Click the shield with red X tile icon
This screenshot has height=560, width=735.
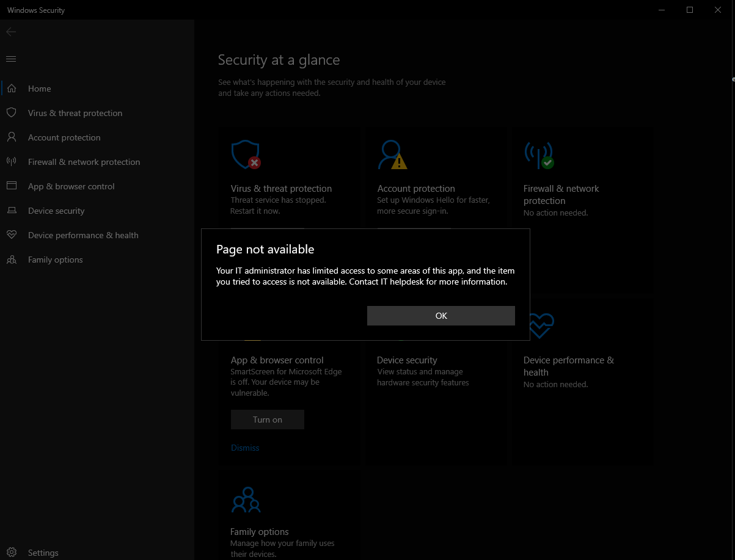pos(246,155)
